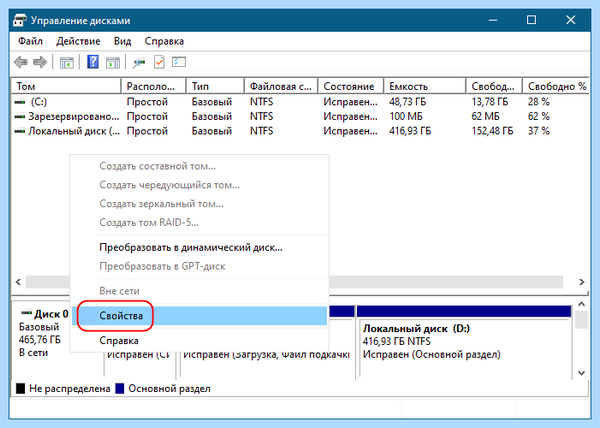Click the black Не распределена legend swatch

[x=21, y=389]
